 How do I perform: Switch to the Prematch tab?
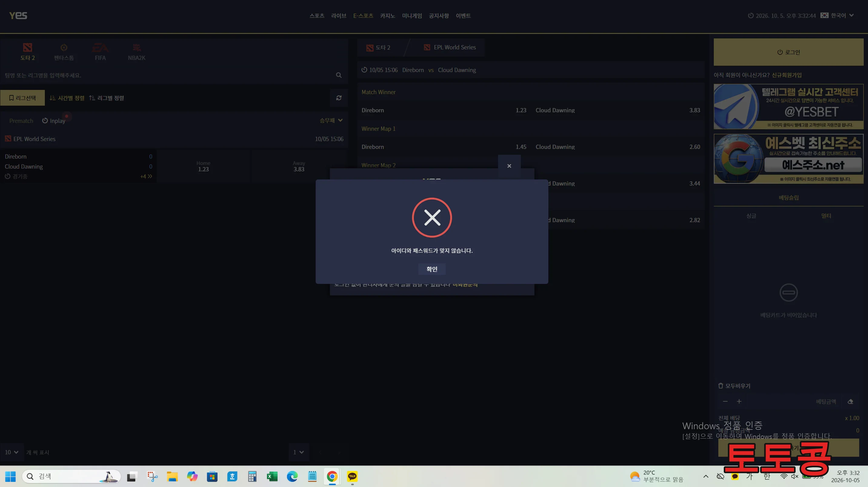pos(21,121)
